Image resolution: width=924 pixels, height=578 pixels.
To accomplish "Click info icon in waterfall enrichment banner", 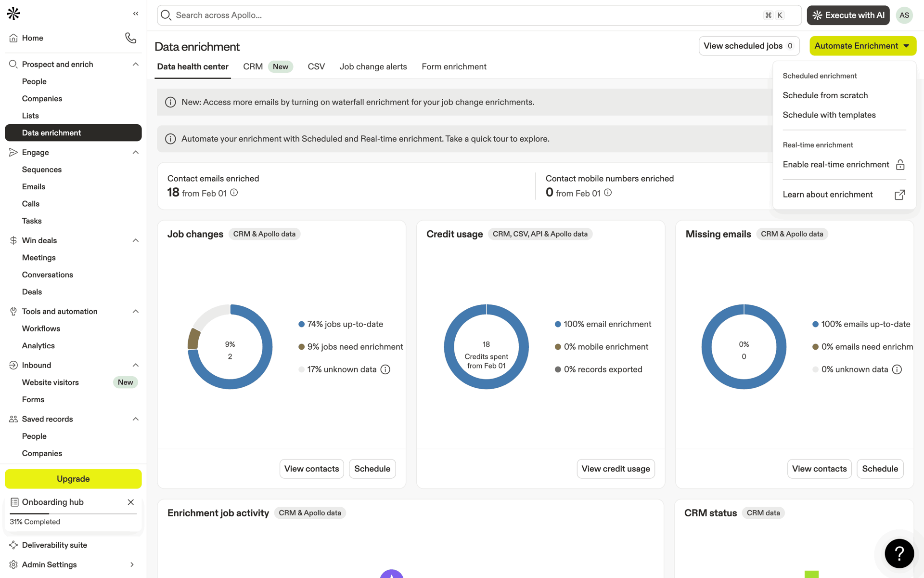I will pos(170,102).
